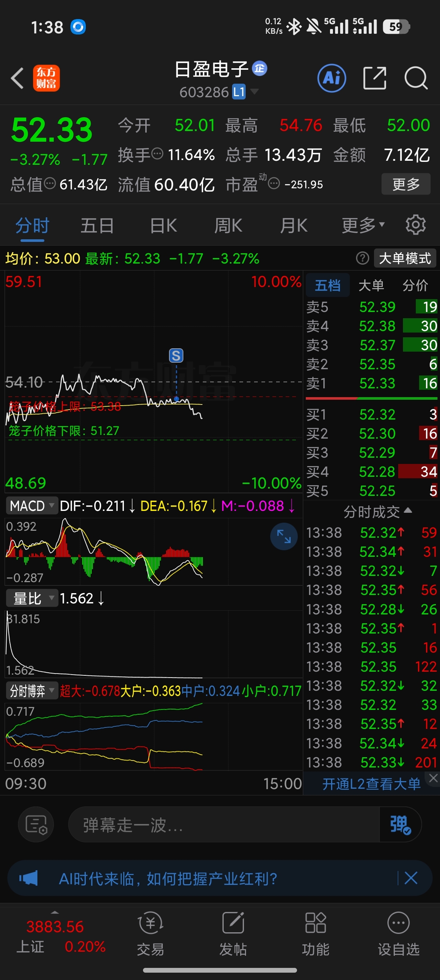Tap the 弹幕走一波 input field
The width and height of the screenshot is (440, 980).
(x=223, y=824)
